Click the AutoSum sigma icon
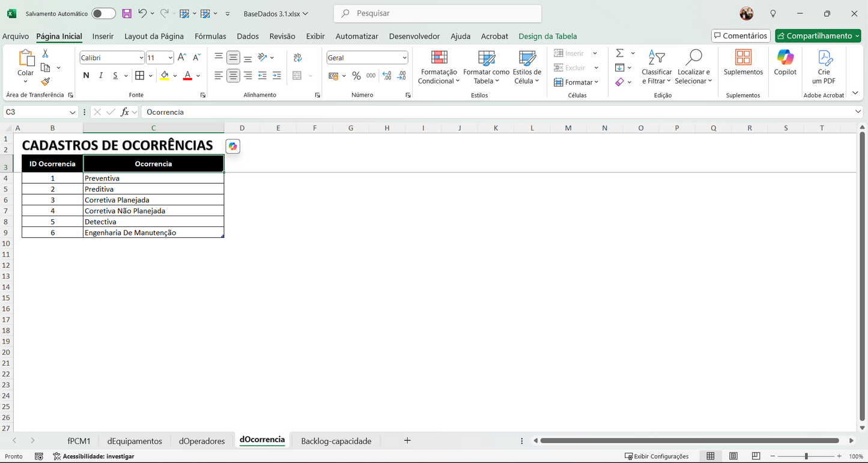This screenshot has width=868, height=463. [x=620, y=53]
